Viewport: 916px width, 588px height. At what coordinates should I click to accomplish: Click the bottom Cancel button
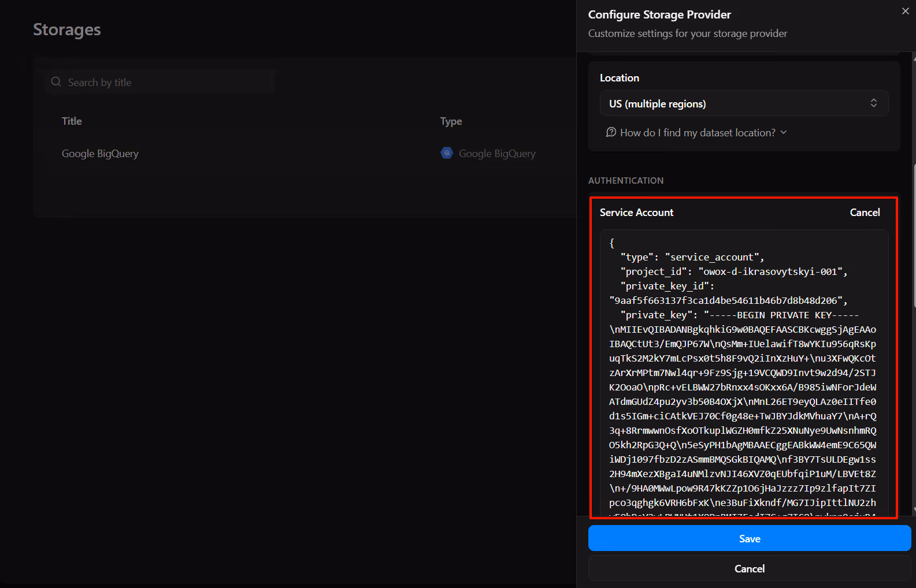click(750, 569)
